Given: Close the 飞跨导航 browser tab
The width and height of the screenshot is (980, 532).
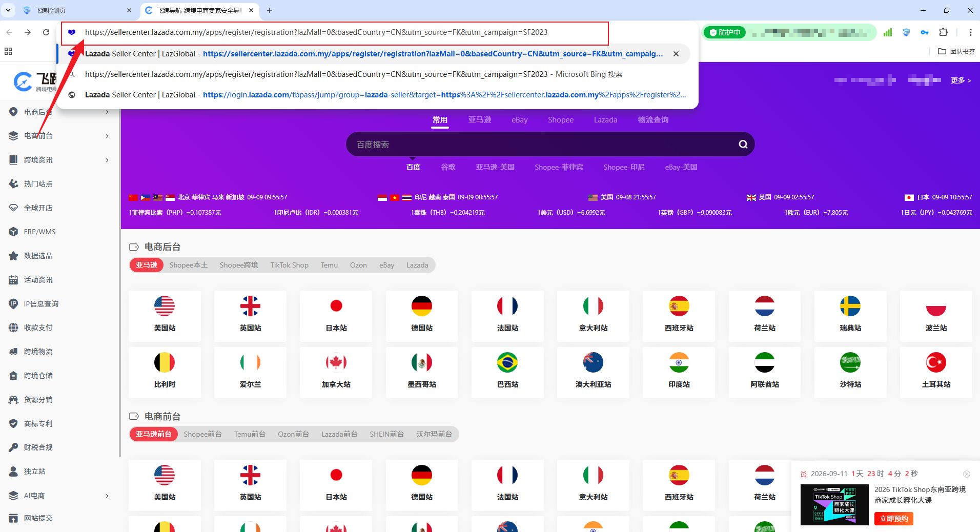Looking at the screenshot, I should (251, 10).
